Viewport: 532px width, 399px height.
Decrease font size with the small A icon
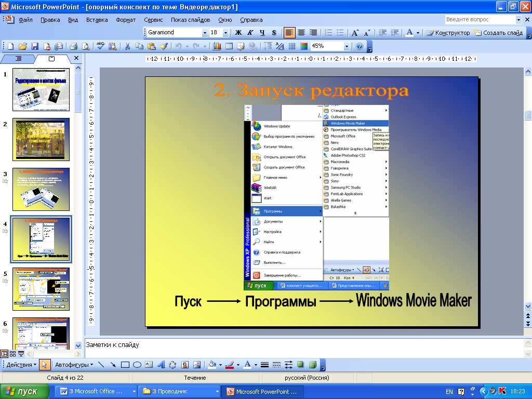[367, 33]
